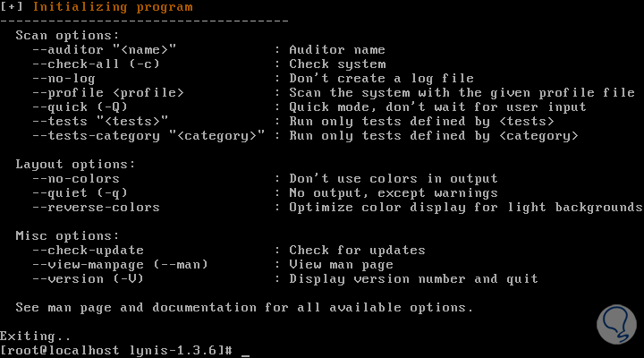Select the --check-update option text

88,251
